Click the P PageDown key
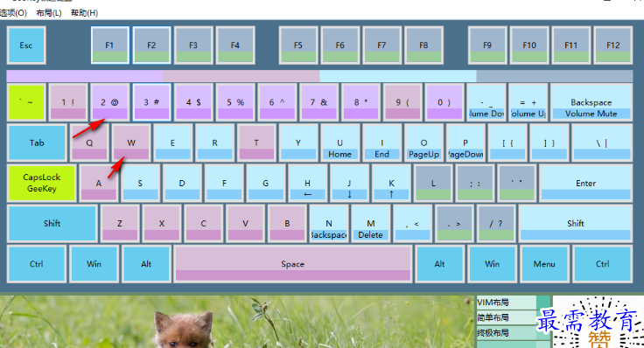Viewport: 644px width, 348px height. pyautogui.click(x=465, y=143)
